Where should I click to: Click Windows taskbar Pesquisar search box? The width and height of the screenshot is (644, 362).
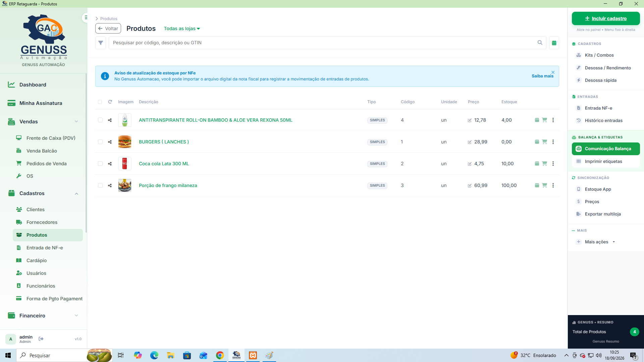64,355
